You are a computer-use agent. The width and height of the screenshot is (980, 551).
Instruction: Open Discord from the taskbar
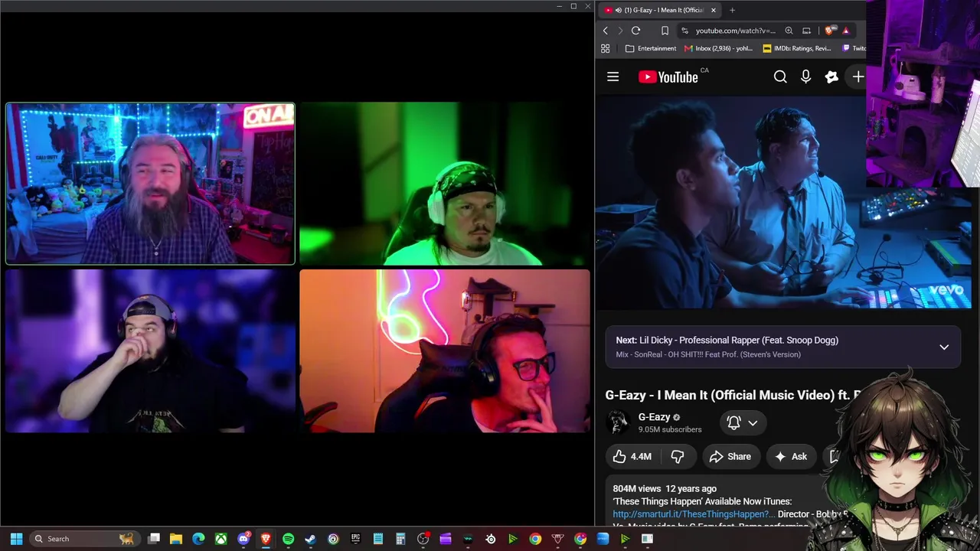pyautogui.click(x=243, y=539)
